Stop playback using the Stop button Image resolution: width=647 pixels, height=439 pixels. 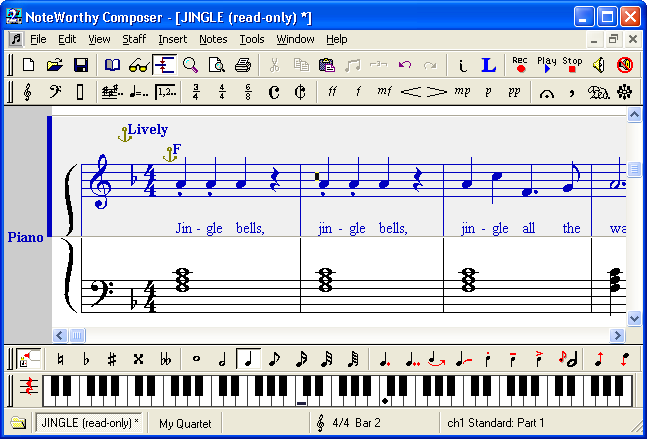pos(572,65)
